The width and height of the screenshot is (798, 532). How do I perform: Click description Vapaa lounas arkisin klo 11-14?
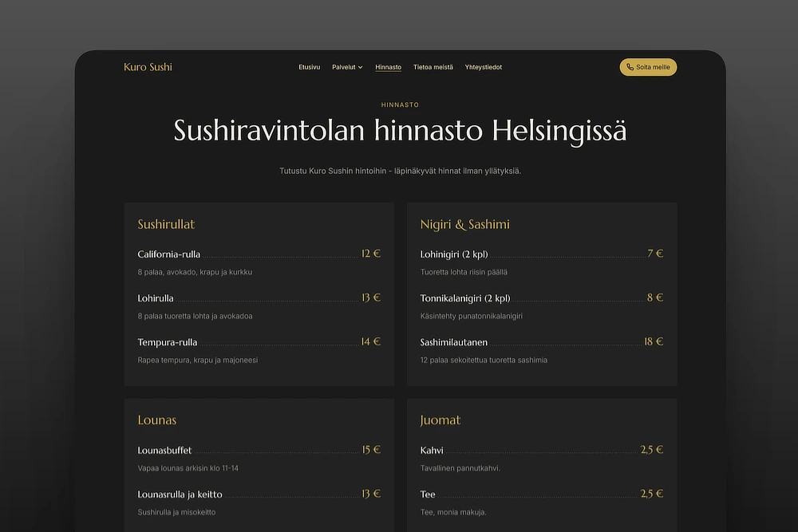pos(188,468)
